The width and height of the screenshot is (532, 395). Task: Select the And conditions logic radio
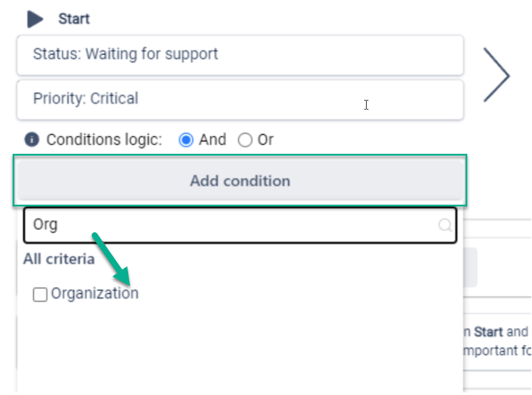[x=186, y=140]
